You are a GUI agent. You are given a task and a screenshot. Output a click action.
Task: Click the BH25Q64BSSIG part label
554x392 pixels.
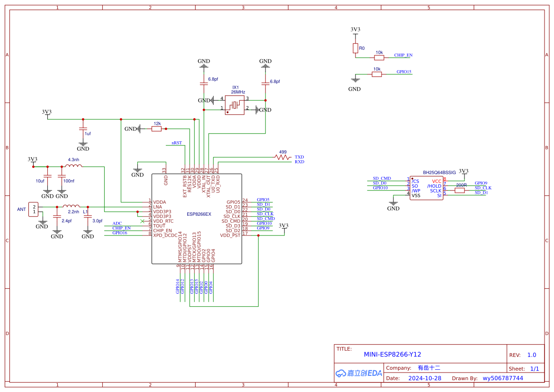click(439, 173)
